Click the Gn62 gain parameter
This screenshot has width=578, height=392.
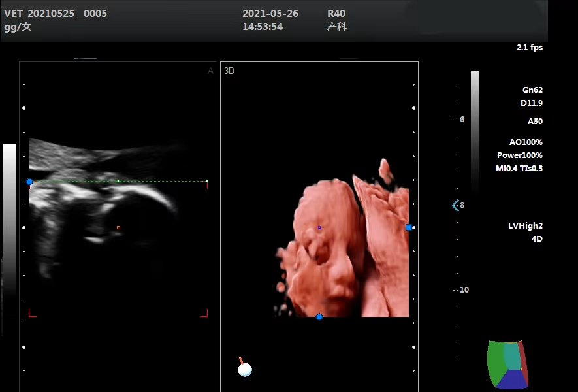(532, 90)
